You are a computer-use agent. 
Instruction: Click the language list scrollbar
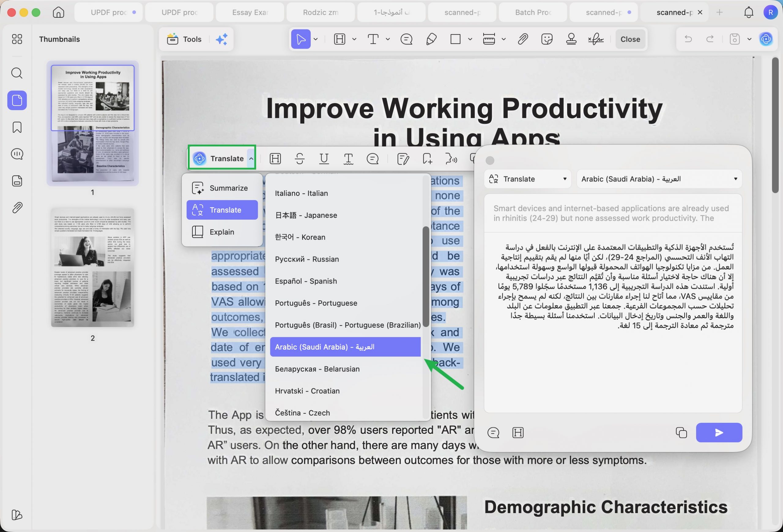(x=426, y=276)
